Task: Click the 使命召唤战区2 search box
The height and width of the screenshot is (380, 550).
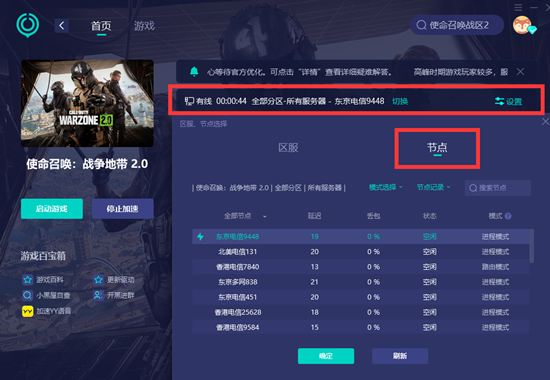Action: pos(457,25)
